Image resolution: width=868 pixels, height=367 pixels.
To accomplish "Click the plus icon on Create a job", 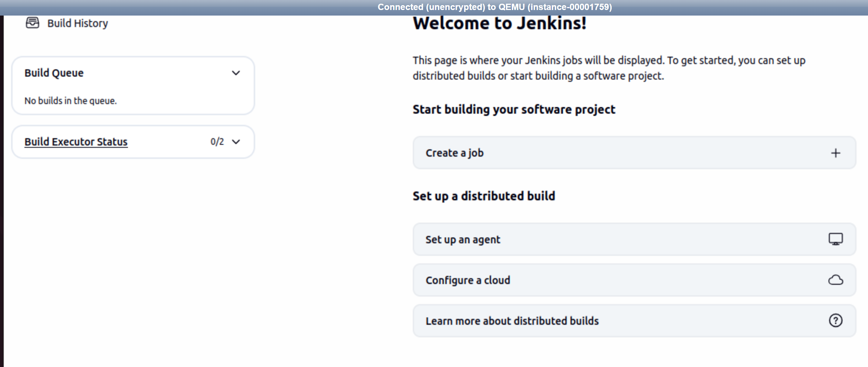I will (x=835, y=153).
